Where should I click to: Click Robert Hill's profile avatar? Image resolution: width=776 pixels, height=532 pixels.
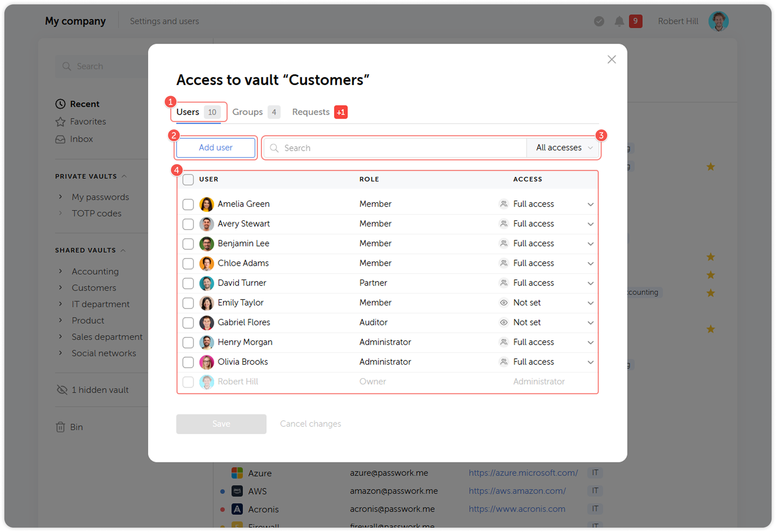pos(718,21)
